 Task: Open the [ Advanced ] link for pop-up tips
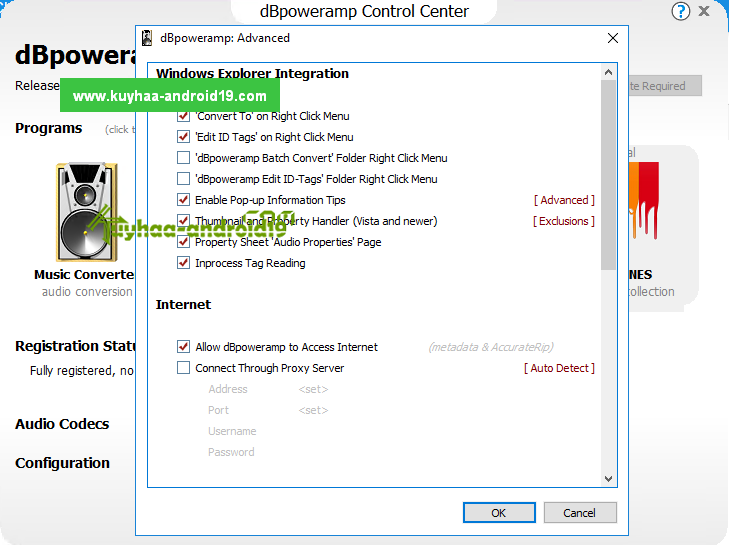tap(564, 200)
